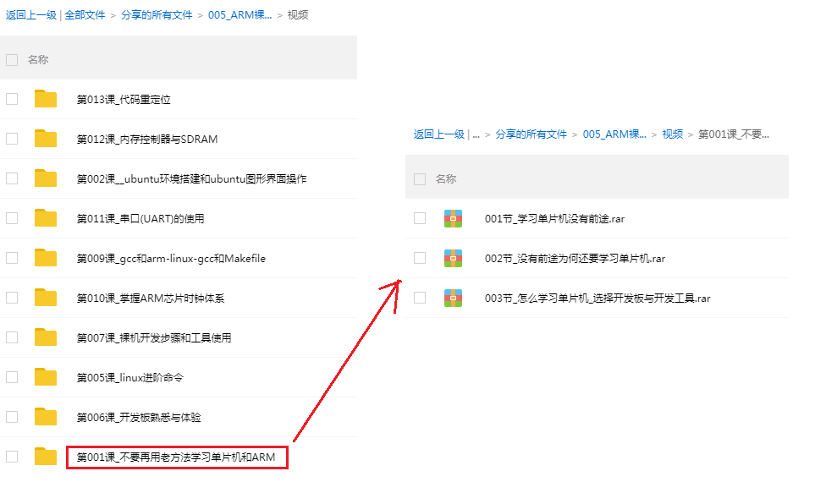This screenshot has width=815, height=504.
Task: Tick checkbox for 第001课_不要再用老方法学习
Action: (x=12, y=457)
